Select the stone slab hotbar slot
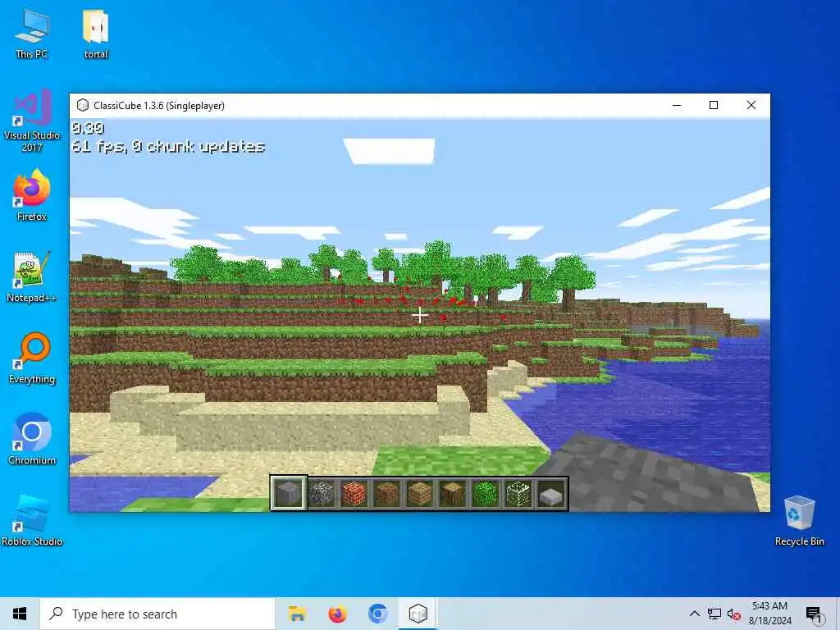Screen dimensions: 840x630 pyautogui.click(x=551, y=493)
